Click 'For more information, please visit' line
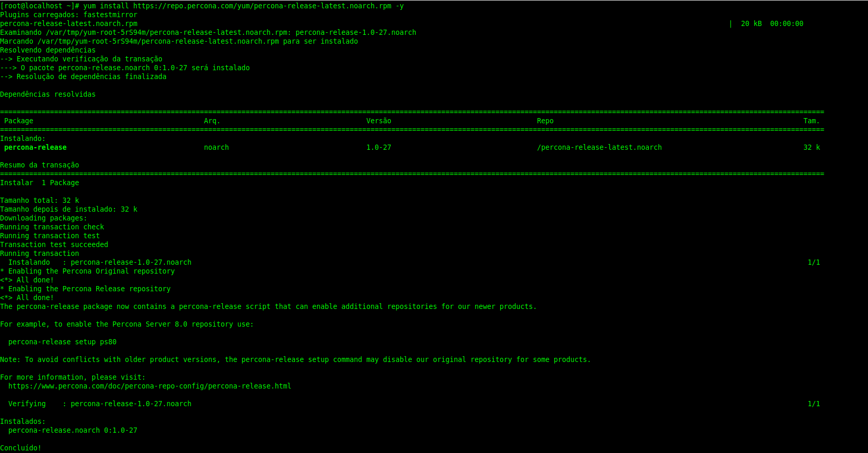 tap(73, 377)
